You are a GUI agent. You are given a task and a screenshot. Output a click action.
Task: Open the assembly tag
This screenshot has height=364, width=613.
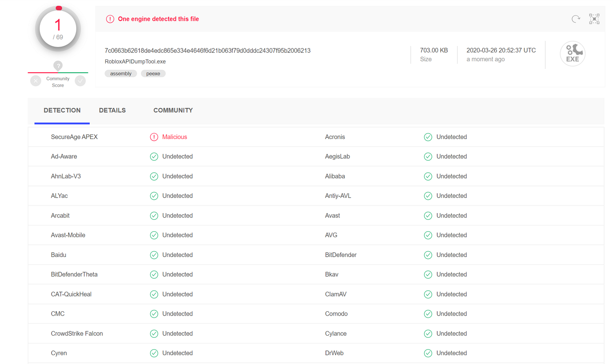[x=121, y=73]
